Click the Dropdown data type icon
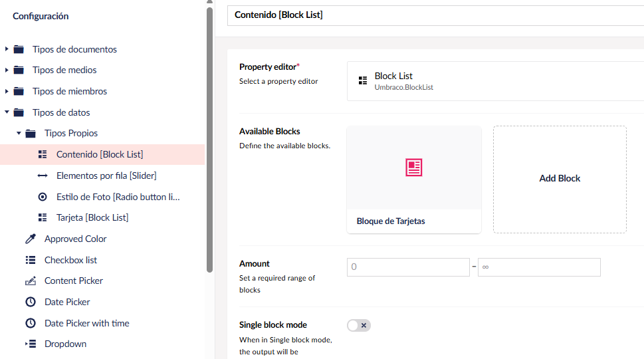This screenshot has width=644, height=359. click(31, 344)
